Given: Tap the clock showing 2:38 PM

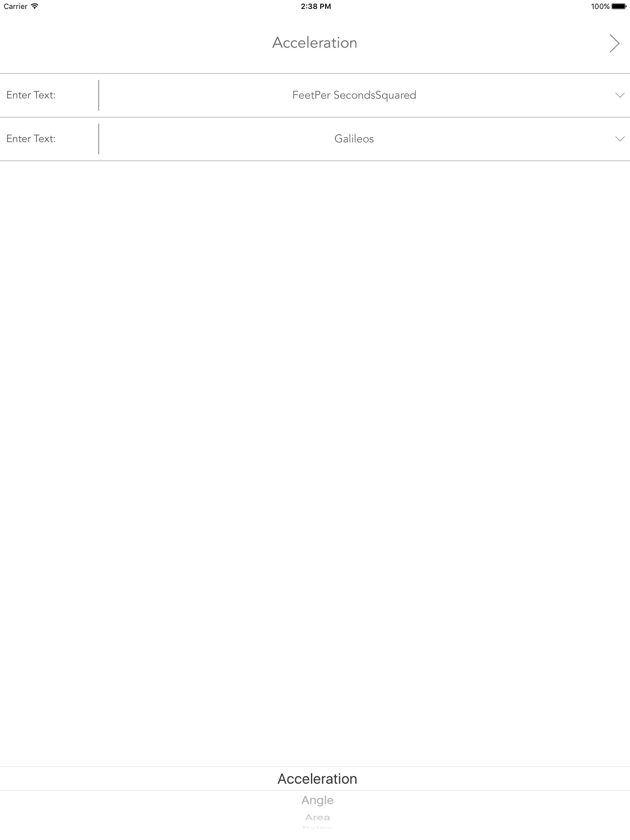Looking at the screenshot, I should (x=315, y=6).
